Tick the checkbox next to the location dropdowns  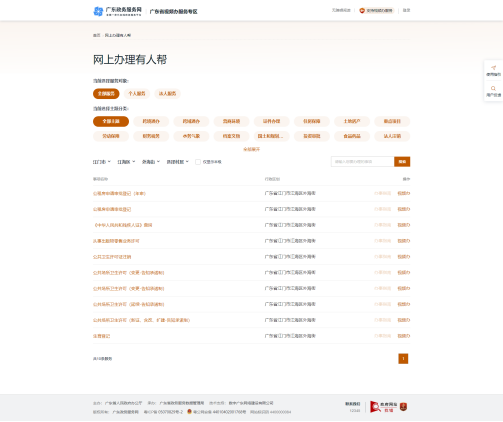pos(198,162)
